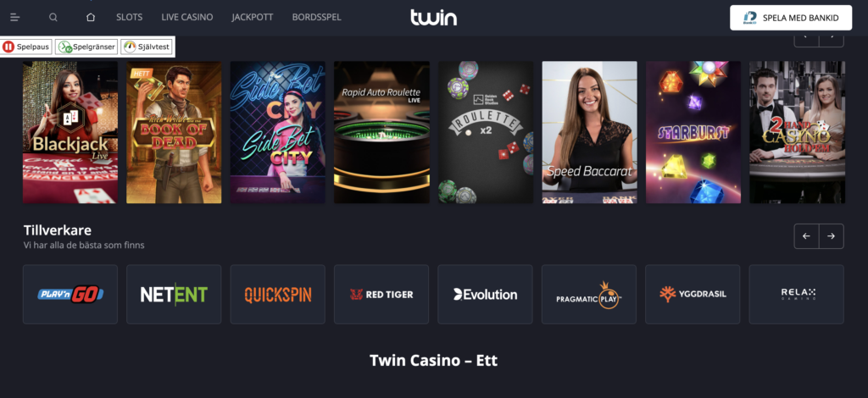This screenshot has width=868, height=398.
Task: Launch the Starburst game thumbnail
Action: pos(693,132)
